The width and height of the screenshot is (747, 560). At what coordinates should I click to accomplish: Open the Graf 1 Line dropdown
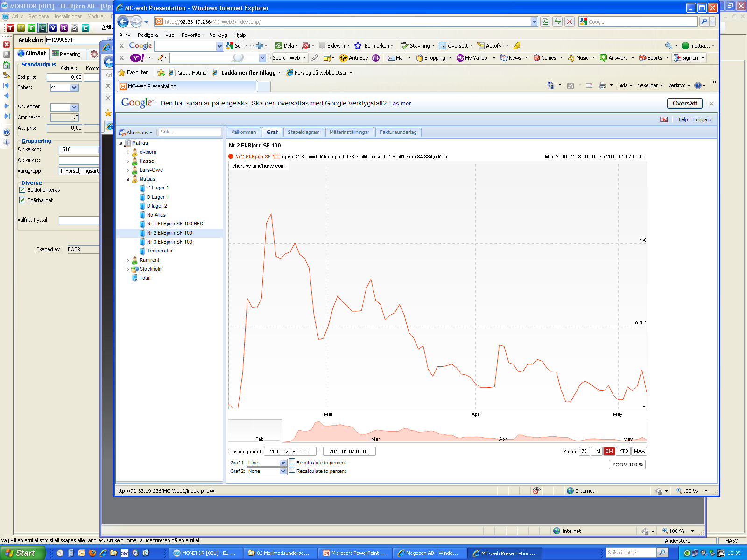click(267, 463)
